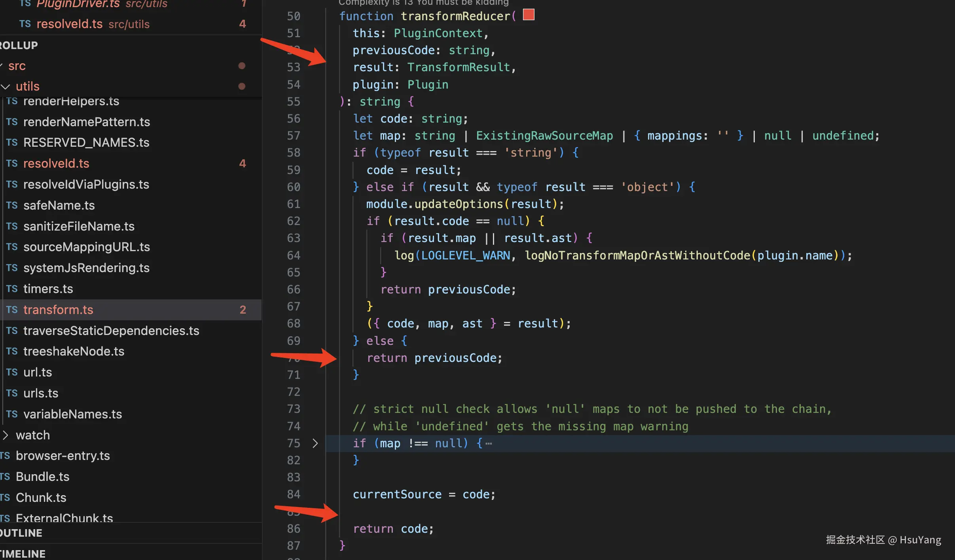955x560 pixels.
Task: Click modified dot indicator on src folder
Action: [x=242, y=66]
